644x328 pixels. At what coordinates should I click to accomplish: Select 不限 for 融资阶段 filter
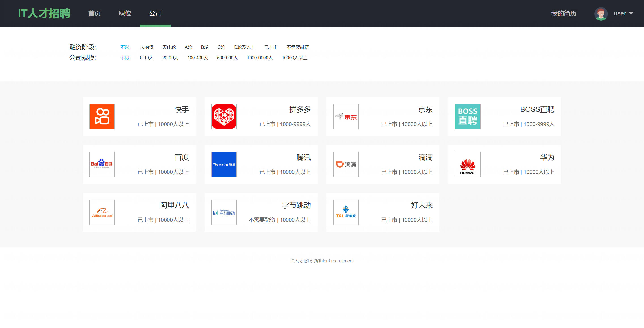coord(125,47)
